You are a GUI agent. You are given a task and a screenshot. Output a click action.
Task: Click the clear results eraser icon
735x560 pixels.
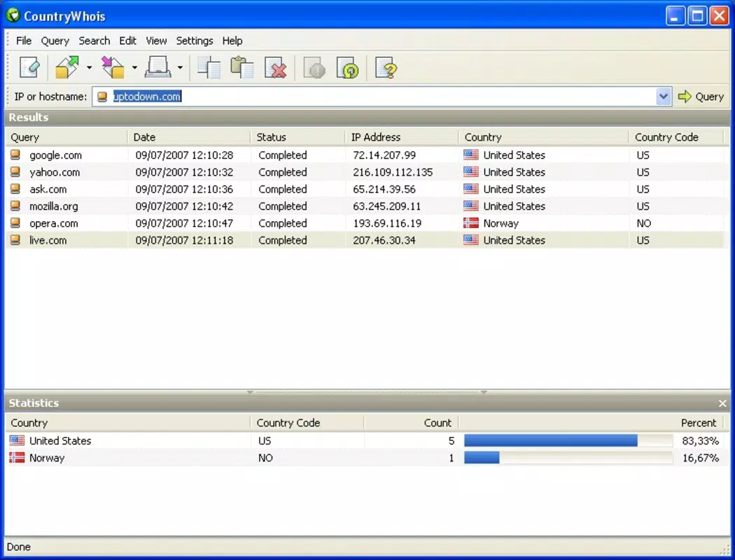click(29, 68)
